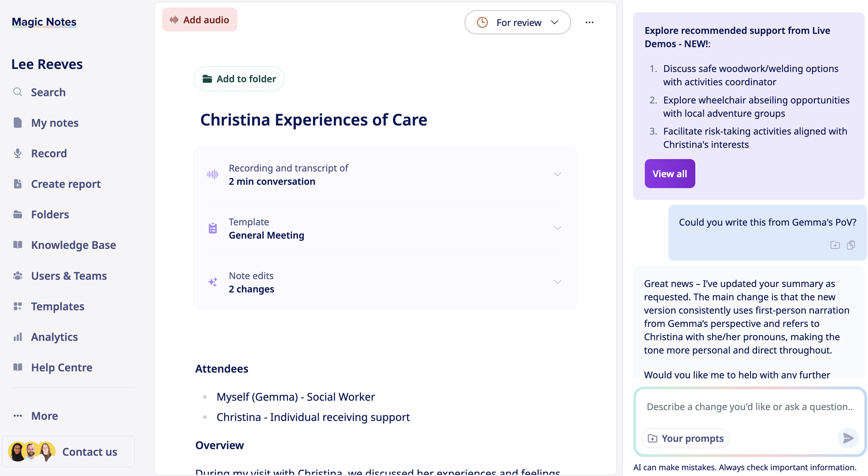The height and width of the screenshot is (476, 868).
Task: Open the For review status dropdown
Action: click(517, 23)
